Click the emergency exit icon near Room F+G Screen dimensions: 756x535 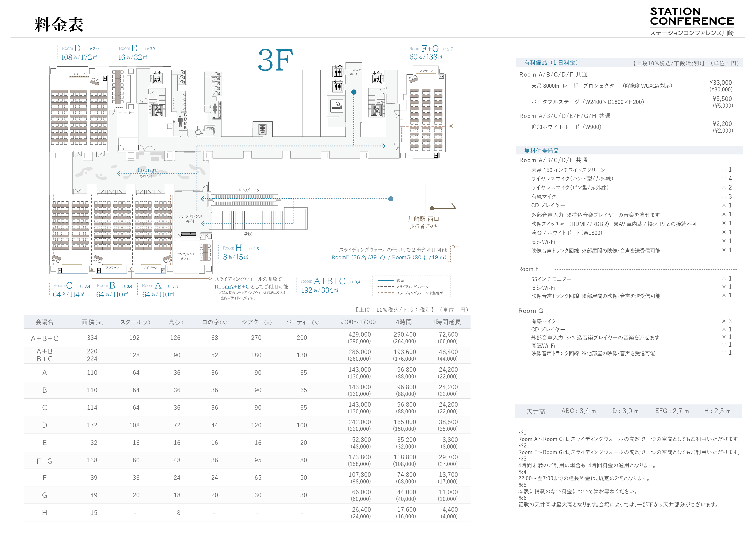point(376,110)
